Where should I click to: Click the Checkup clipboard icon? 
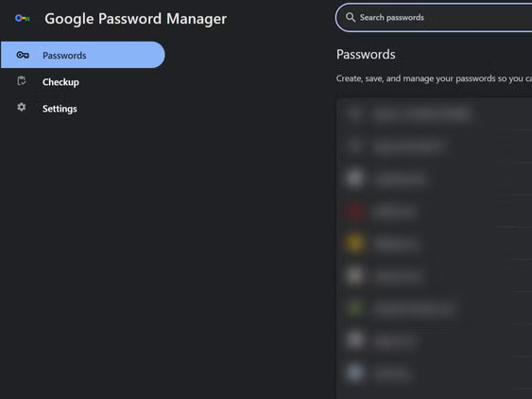(22, 80)
